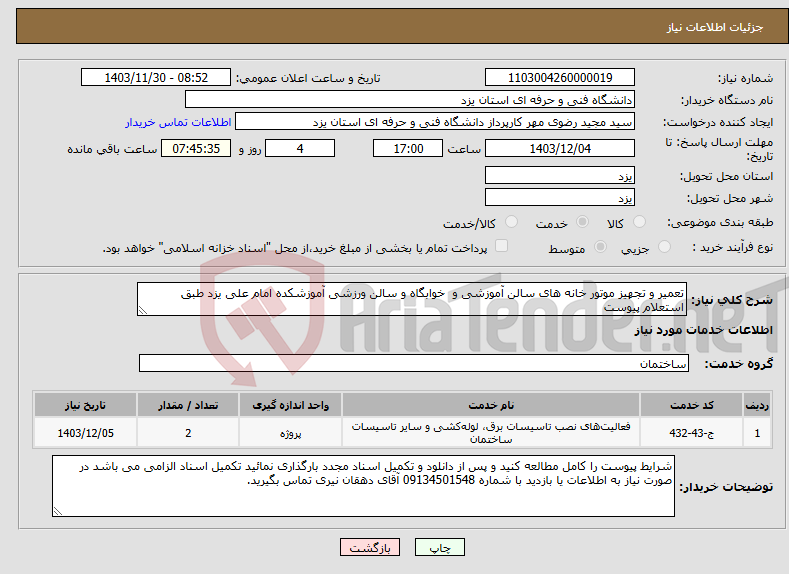Open the اطلاعات تماس خریدار link
Viewport: 789px width, 574px height.
(x=178, y=122)
